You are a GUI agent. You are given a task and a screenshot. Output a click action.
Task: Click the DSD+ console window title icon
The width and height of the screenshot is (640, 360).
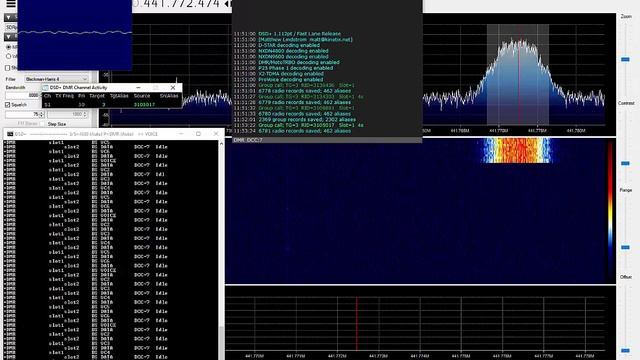pyautogui.click(x=10, y=134)
